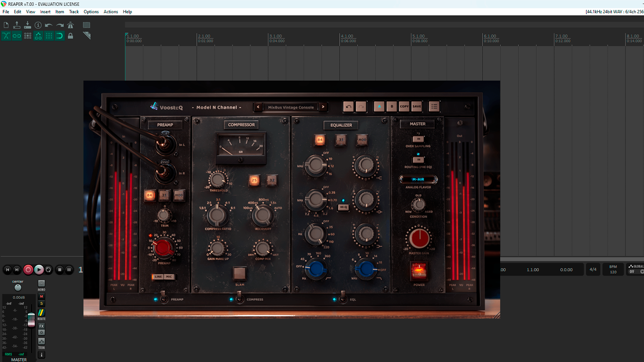Open Project Settings info icon
Viewport: 644px width, 362px height.
[38, 25]
